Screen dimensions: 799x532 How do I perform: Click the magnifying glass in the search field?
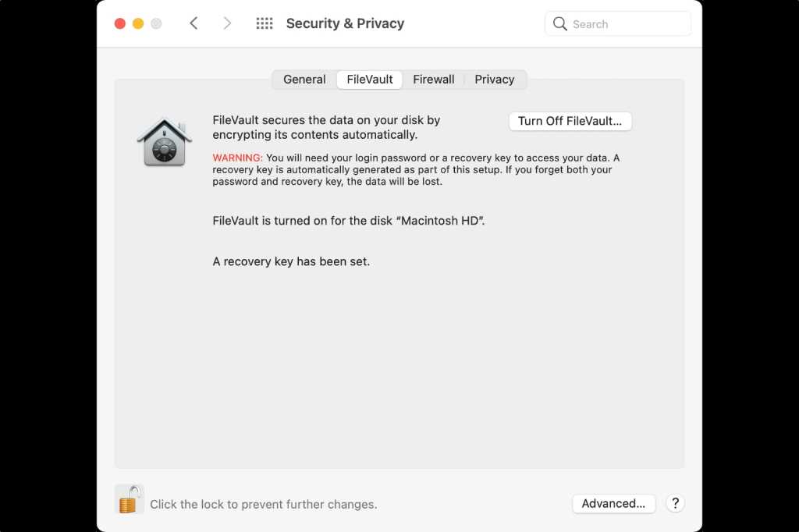(560, 23)
